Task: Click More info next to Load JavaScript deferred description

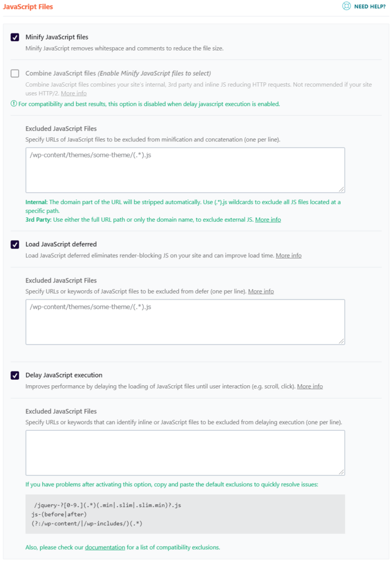Action: click(288, 255)
